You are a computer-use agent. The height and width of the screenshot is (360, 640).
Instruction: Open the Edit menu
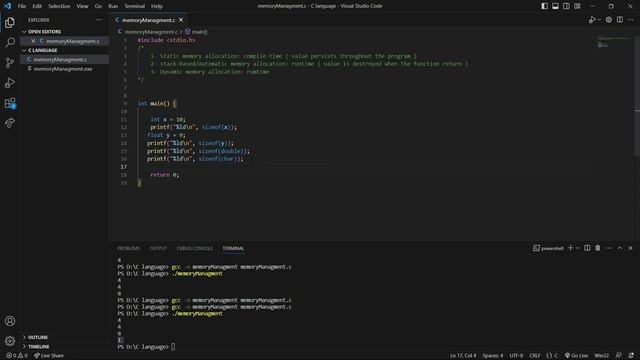[37, 6]
